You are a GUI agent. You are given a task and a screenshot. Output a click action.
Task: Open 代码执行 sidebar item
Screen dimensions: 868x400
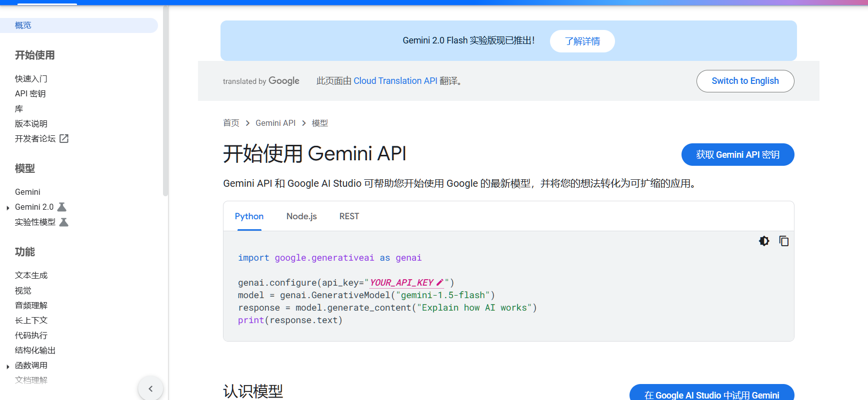tap(31, 335)
